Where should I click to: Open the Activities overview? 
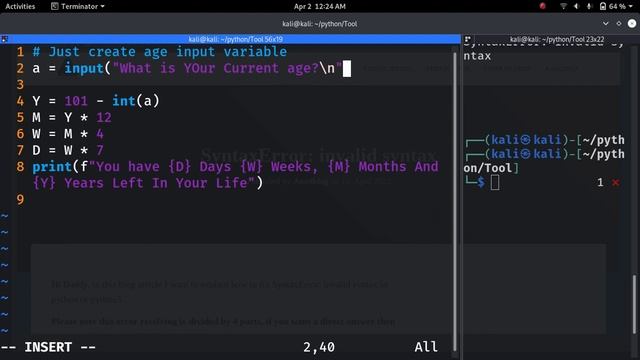pyautogui.click(x=20, y=6)
